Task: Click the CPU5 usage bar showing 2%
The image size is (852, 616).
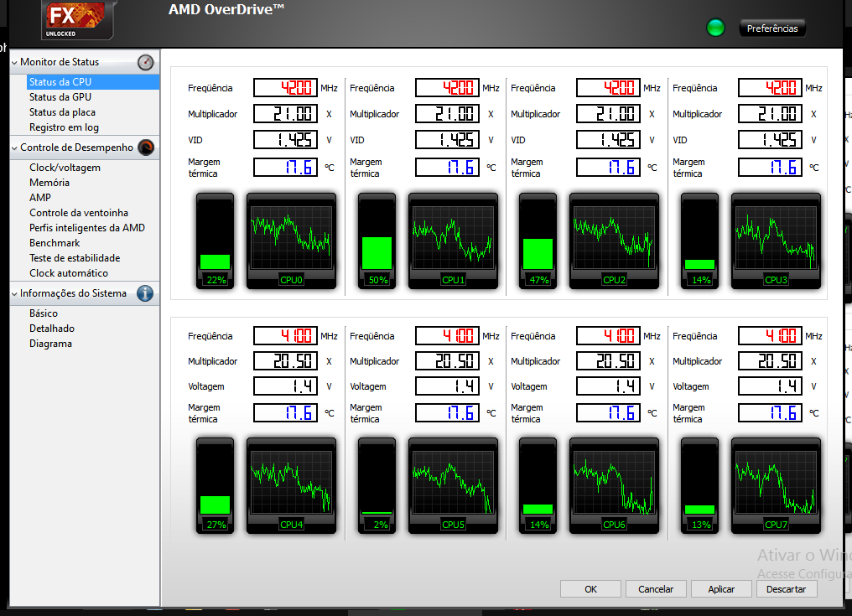Action: pos(377,485)
